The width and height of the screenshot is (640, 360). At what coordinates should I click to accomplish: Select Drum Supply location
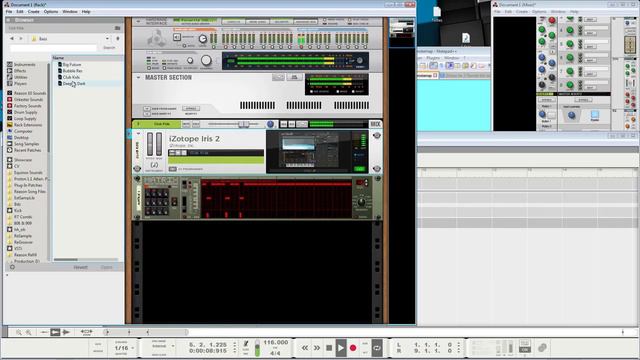click(25, 112)
